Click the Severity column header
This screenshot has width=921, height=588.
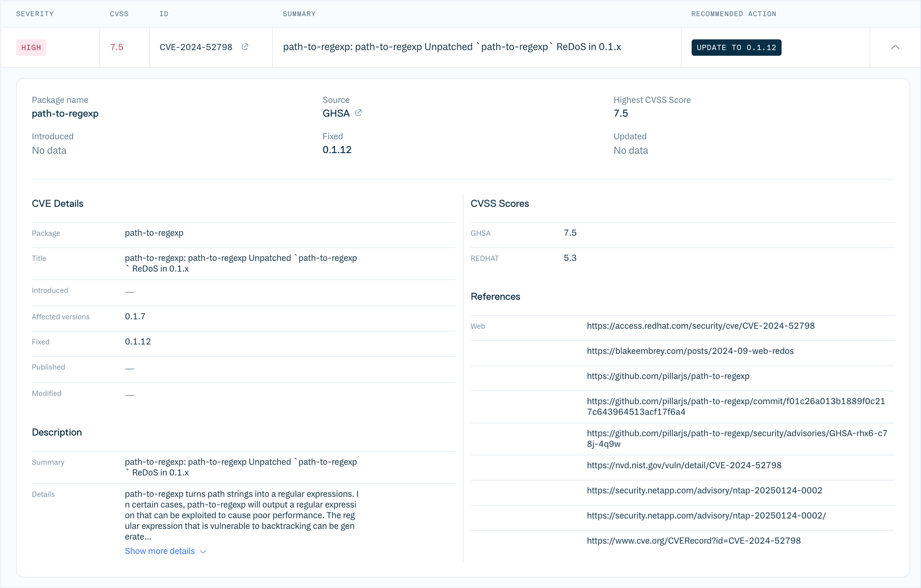point(35,14)
